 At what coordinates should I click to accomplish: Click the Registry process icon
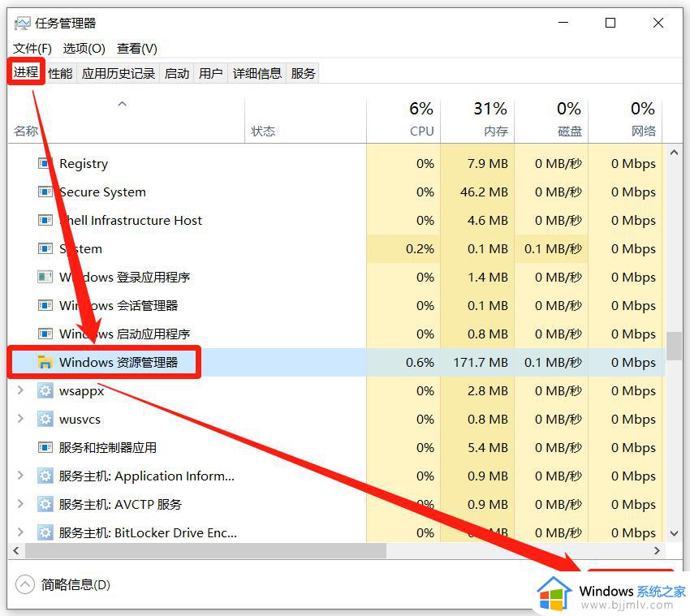pyautogui.click(x=45, y=164)
